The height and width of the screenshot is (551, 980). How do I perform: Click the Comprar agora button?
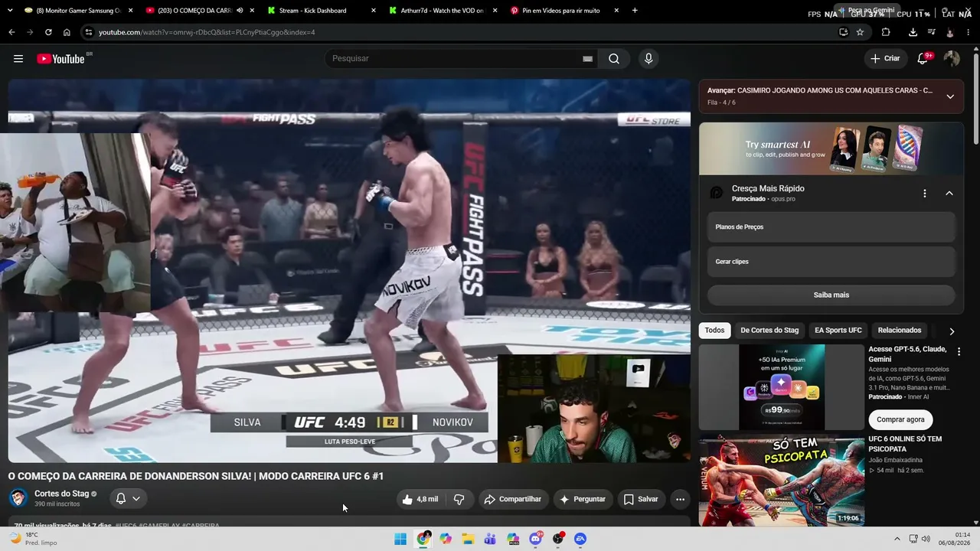900,419
